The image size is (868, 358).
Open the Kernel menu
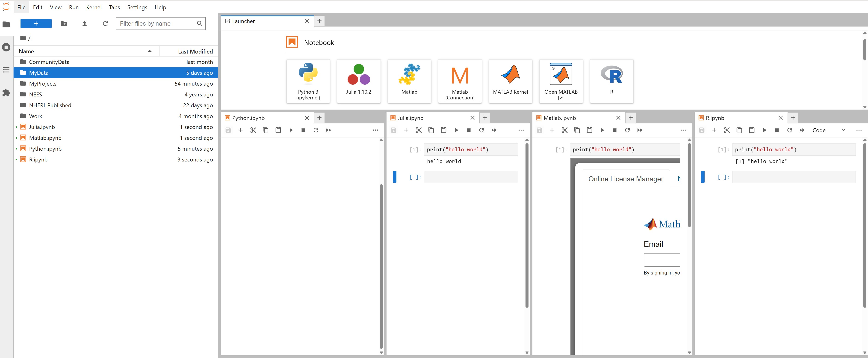tap(94, 7)
